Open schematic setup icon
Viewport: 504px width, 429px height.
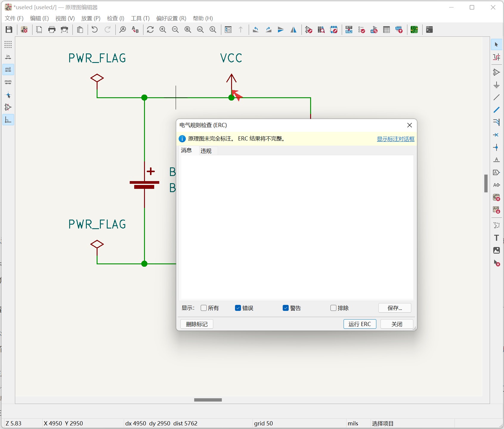point(24,30)
